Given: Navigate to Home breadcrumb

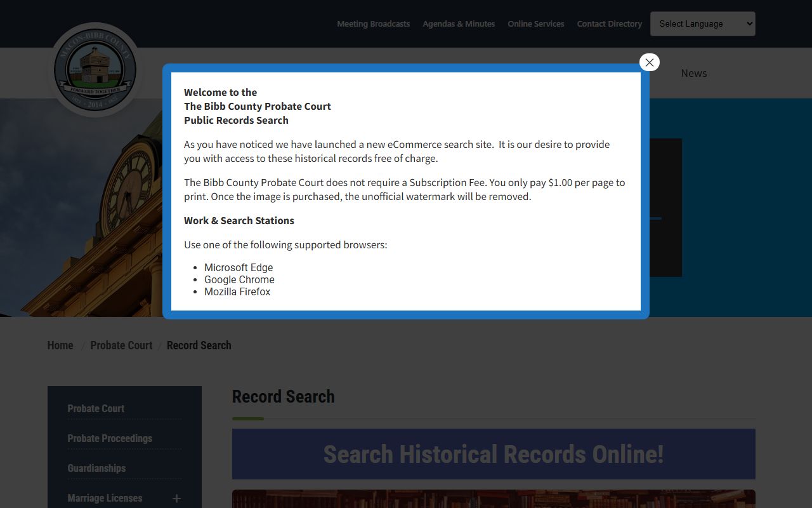Looking at the screenshot, I should tap(60, 345).
